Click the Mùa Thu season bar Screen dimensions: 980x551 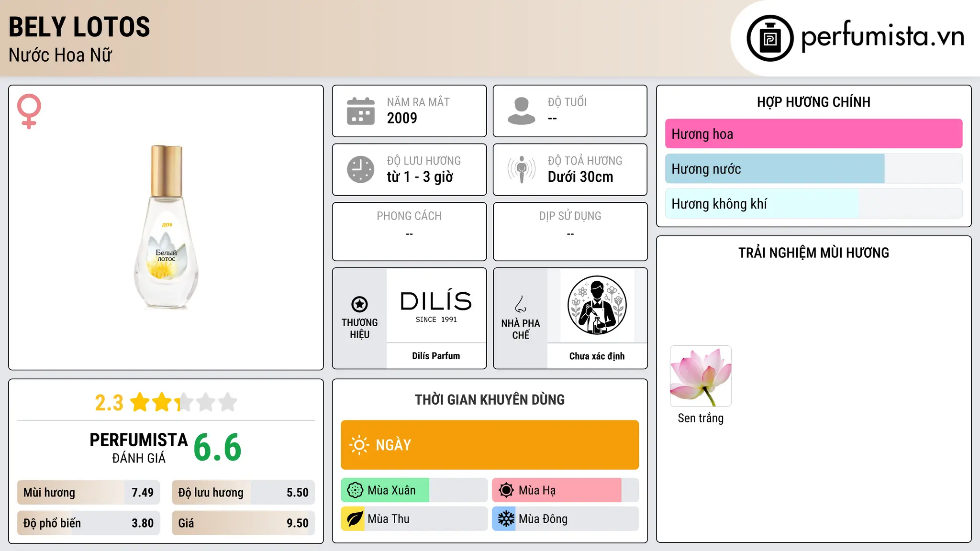tap(414, 519)
